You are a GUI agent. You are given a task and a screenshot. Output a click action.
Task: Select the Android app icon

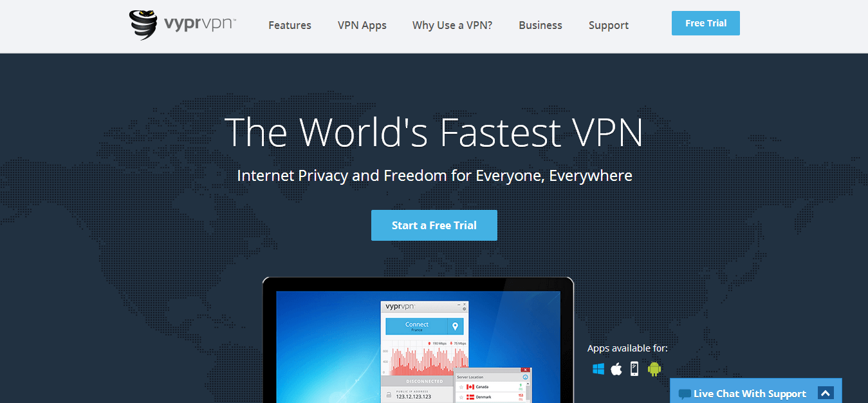654,369
